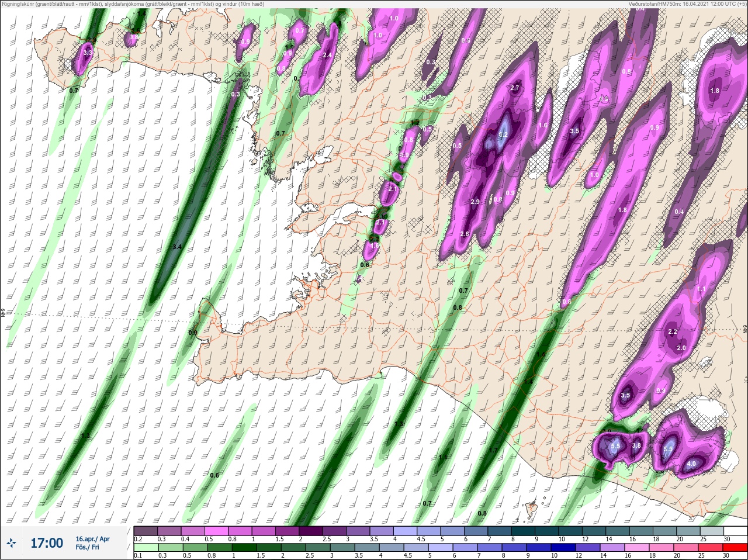Select the white swatch labeled 30, upper row
This screenshot has width=748, height=560.
pyautogui.click(x=736, y=531)
